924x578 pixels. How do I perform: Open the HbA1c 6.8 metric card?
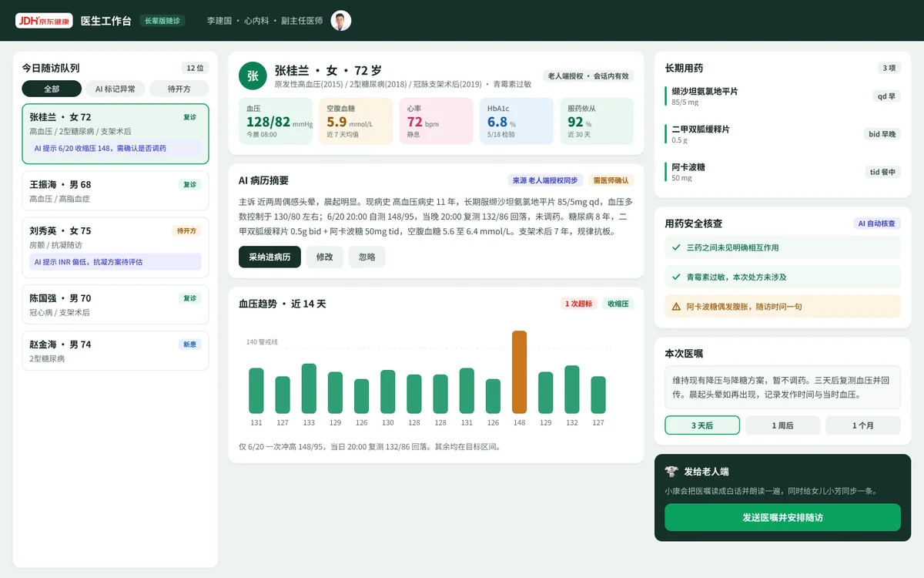click(517, 121)
